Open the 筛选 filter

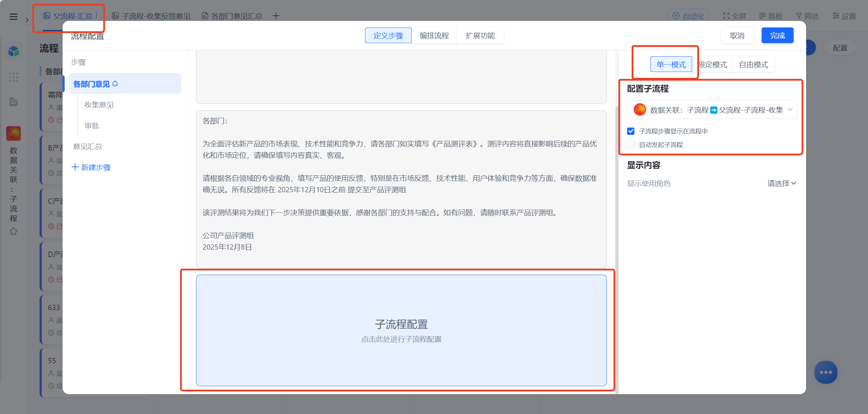pyautogui.click(x=808, y=16)
